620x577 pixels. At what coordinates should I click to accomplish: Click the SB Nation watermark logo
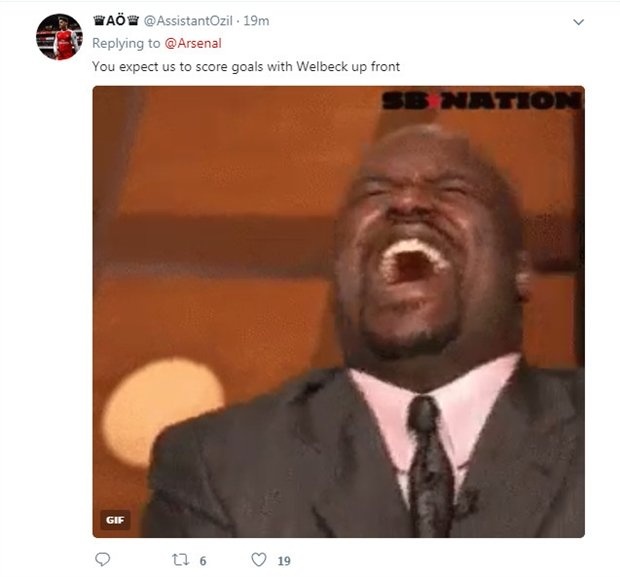[x=482, y=100]
